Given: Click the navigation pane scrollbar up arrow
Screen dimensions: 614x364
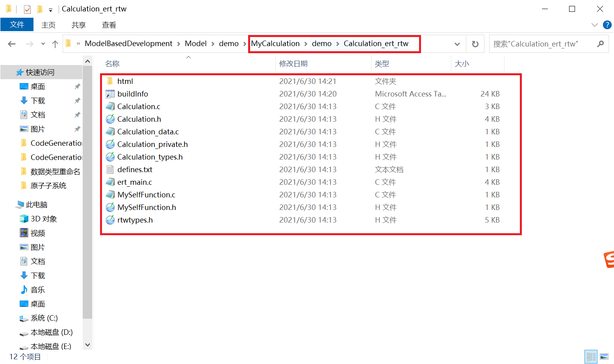Looking at the screenshot, I should tap(87, 61).
